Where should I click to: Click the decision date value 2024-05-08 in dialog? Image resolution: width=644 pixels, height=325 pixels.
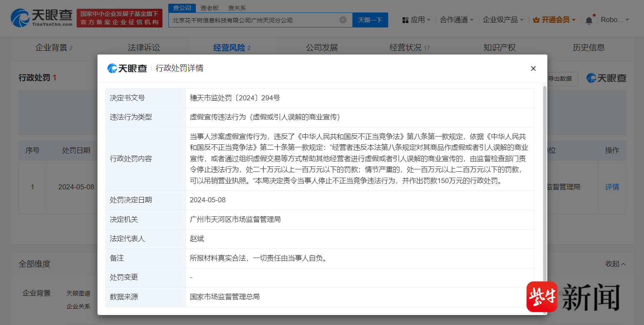[207, 200]
